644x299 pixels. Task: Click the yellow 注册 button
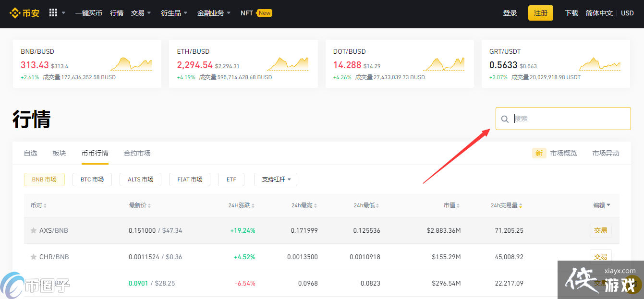point(540,13)
